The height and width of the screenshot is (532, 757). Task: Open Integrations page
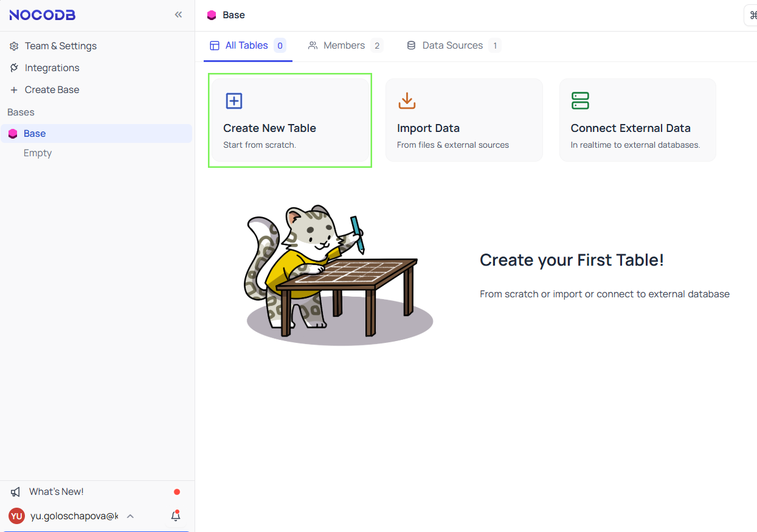click(52, 68)
